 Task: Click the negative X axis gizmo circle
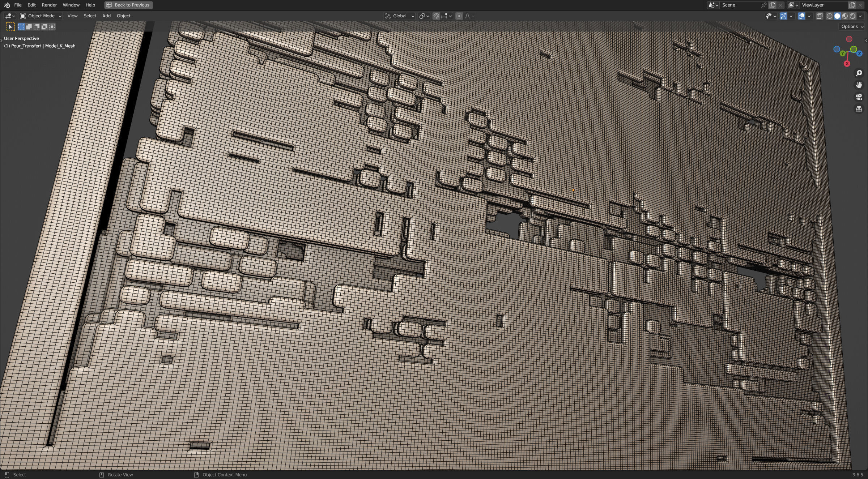tap(849, 39)
